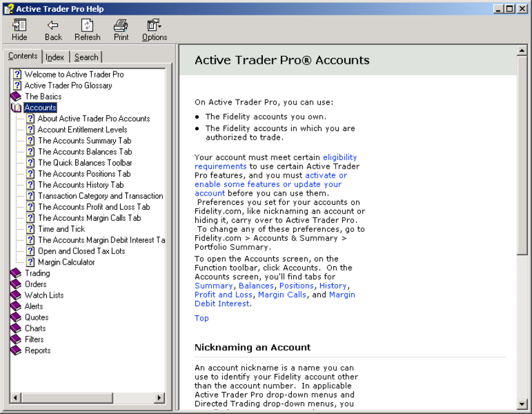This screenshot has width=532, height=414.
Task: Open Welcome to Active Trader Pro topic icon
Action: coord(17,74)
